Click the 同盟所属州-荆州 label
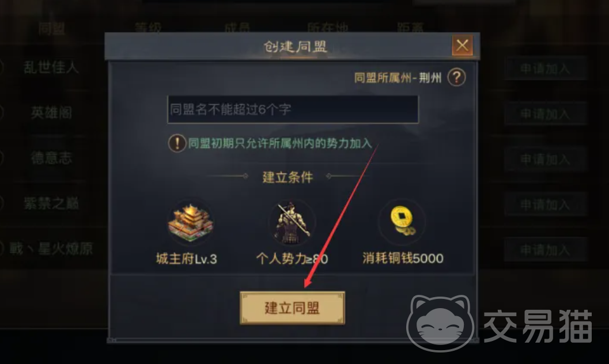Viewport: 609px width, 364px height. [398, 78]
